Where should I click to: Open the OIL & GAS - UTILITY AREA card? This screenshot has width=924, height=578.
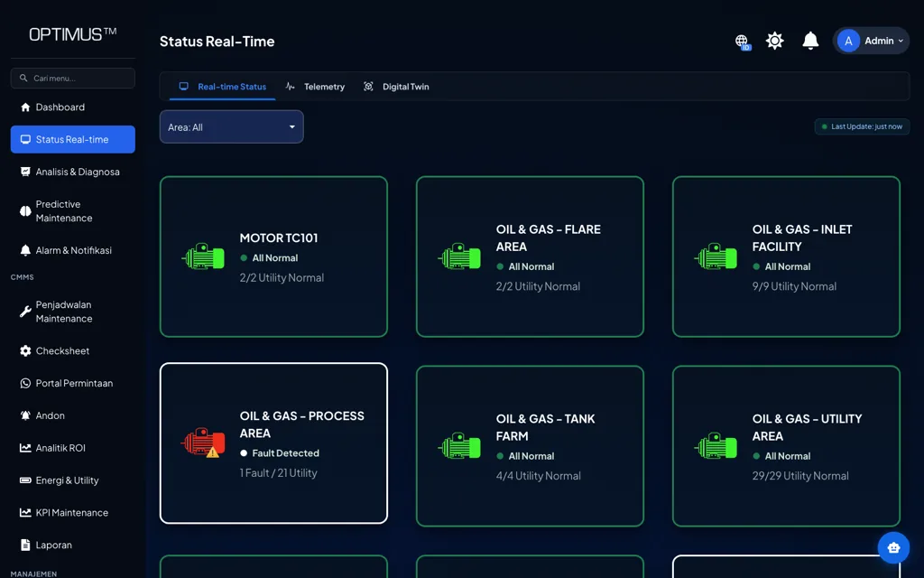786,446
